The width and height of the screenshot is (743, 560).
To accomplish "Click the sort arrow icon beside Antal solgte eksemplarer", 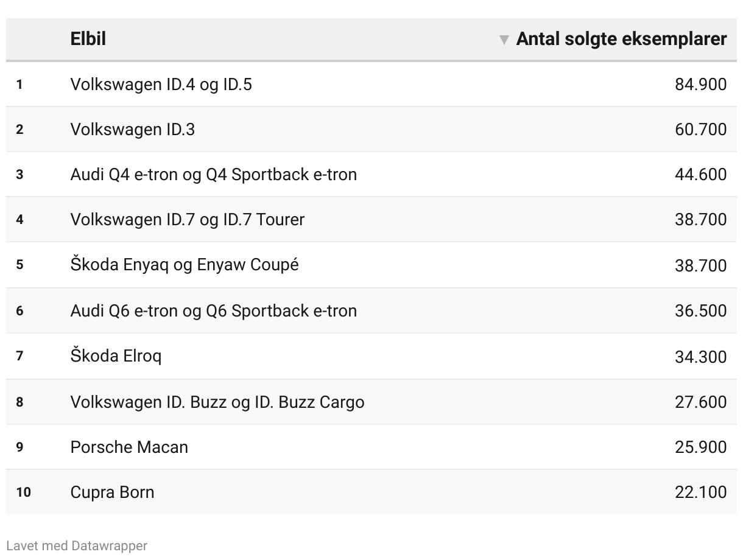I will pos(504,40).
